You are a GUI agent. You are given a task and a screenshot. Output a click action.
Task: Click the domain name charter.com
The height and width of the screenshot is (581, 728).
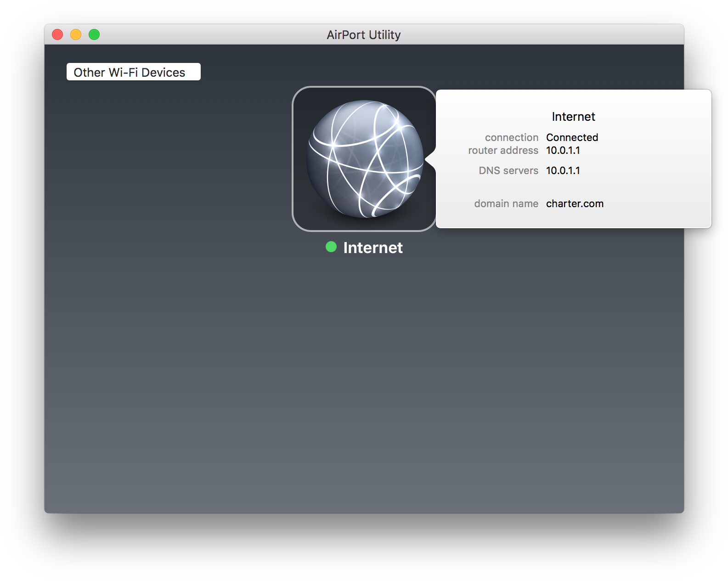[575, 203]
